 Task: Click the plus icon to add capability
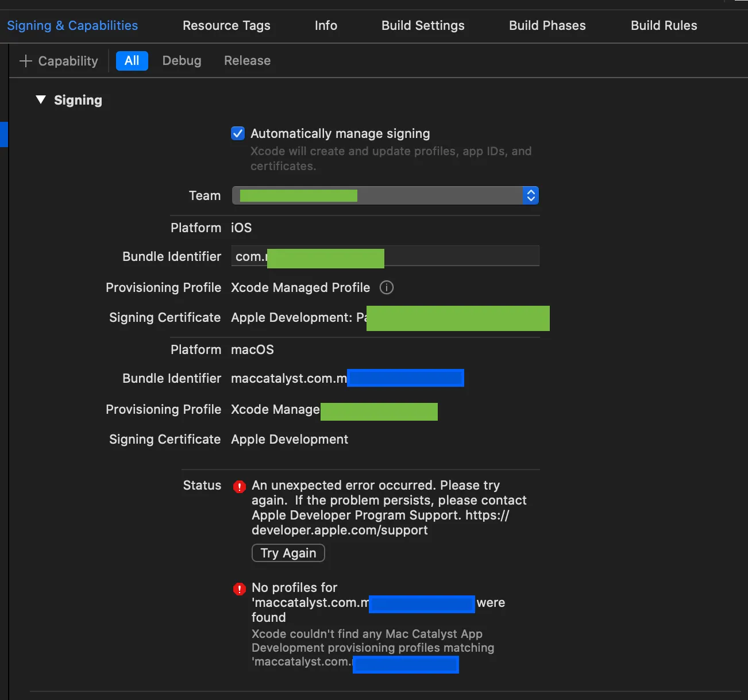(x=25, y=61)
